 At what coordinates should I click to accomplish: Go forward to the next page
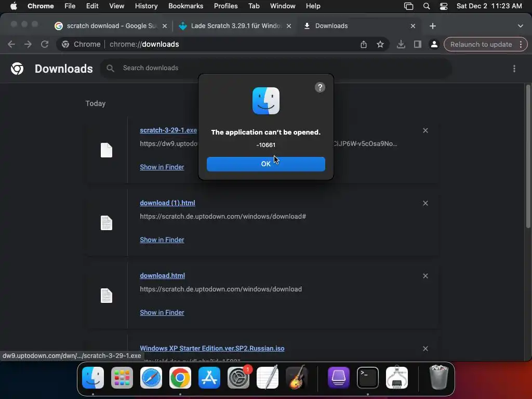coord(28,45)
